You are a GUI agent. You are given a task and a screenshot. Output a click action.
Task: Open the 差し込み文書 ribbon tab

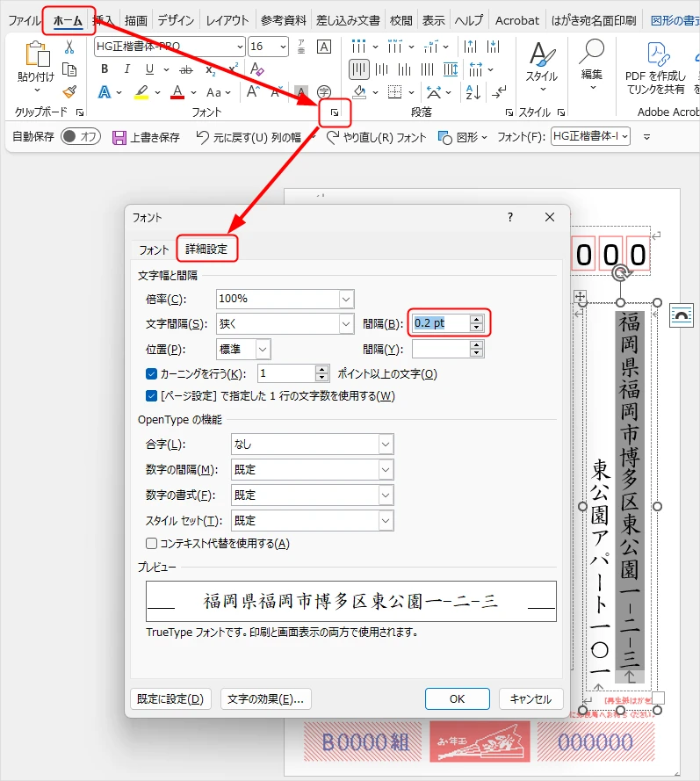coord(348,20)
